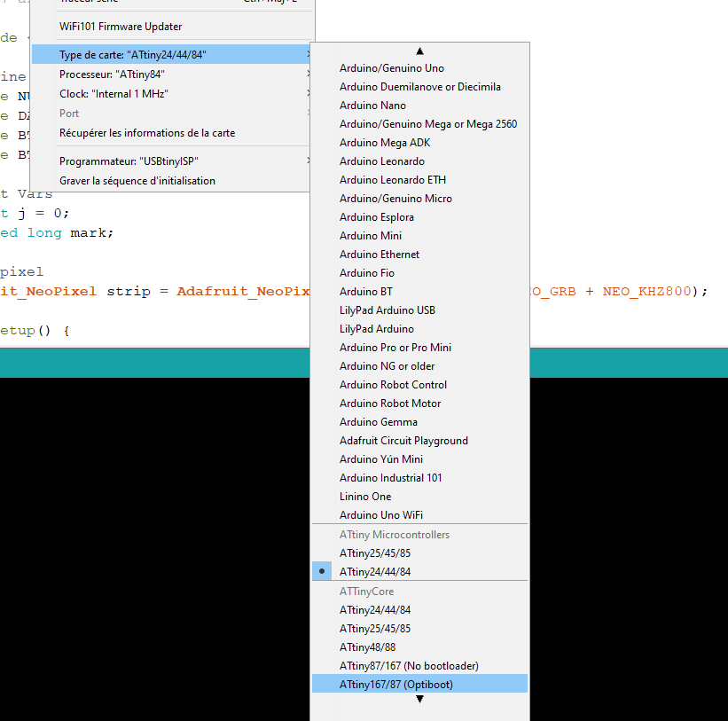Select the Arduino Leonardo ETH board
The width and height of the screenshot is (728, 721).
(419, 180)
